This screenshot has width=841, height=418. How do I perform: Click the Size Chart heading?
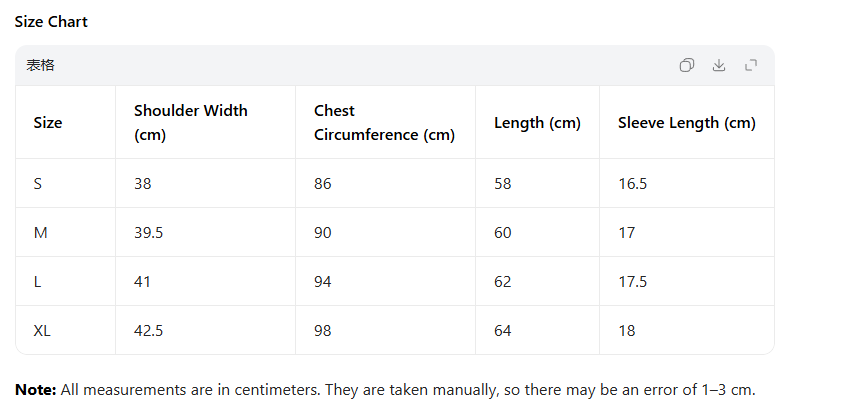point(51,22)
